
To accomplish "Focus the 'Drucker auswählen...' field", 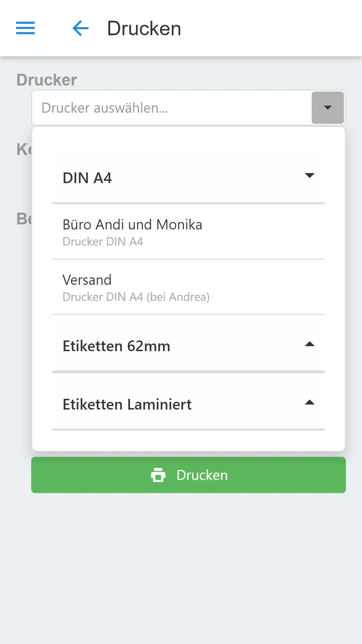I will (x=172, y=108).
